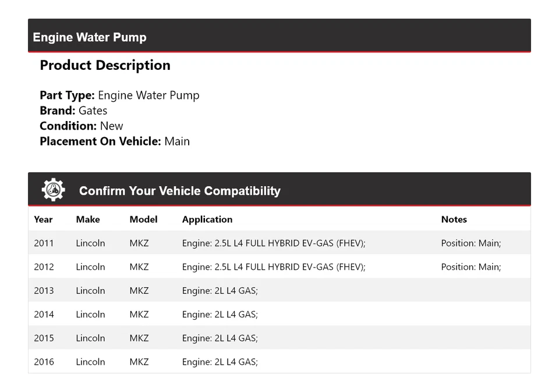
Task: Click the Make column header
Action: point(88,219)
